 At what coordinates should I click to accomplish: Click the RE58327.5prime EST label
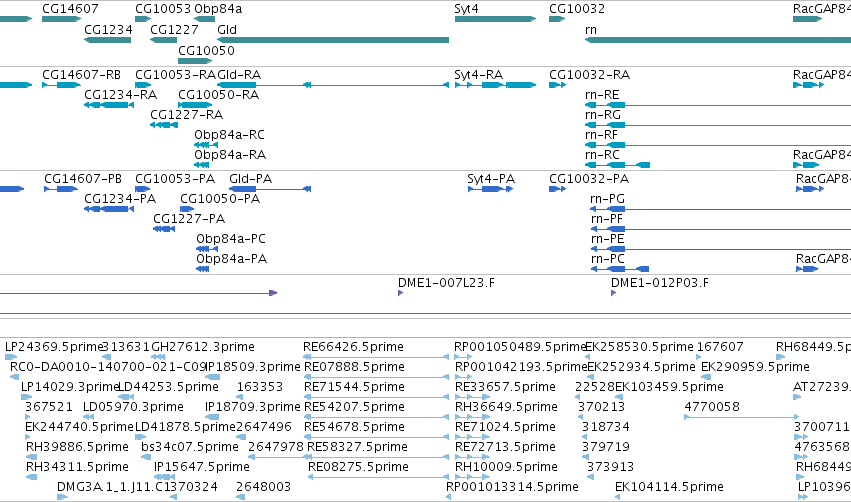coord(357,448)
